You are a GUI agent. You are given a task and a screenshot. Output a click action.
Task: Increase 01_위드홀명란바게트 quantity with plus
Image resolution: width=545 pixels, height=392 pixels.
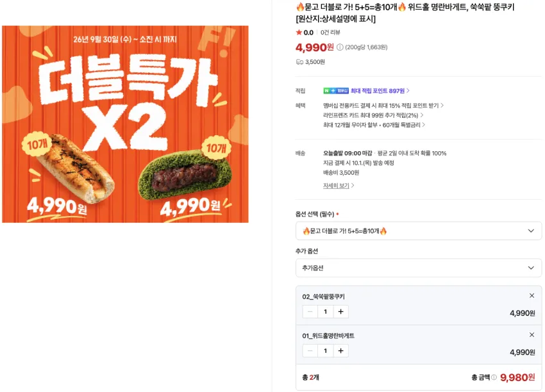[x=341, y=350]
